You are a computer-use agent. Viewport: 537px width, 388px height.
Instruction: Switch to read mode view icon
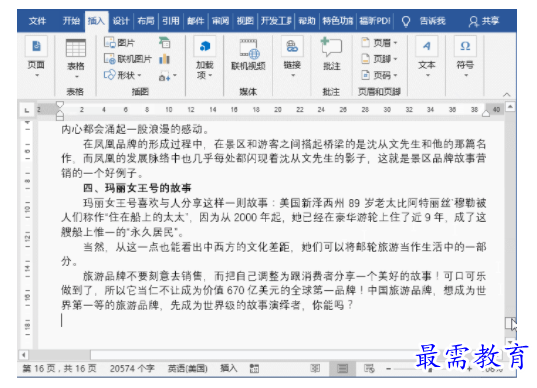click(x=315, y=368)
